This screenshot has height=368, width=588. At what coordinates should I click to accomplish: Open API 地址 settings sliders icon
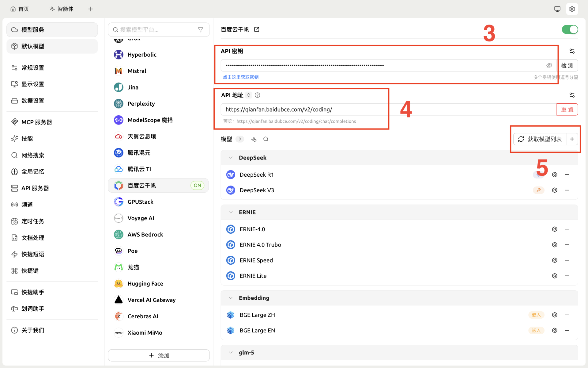tap(572, 95)
